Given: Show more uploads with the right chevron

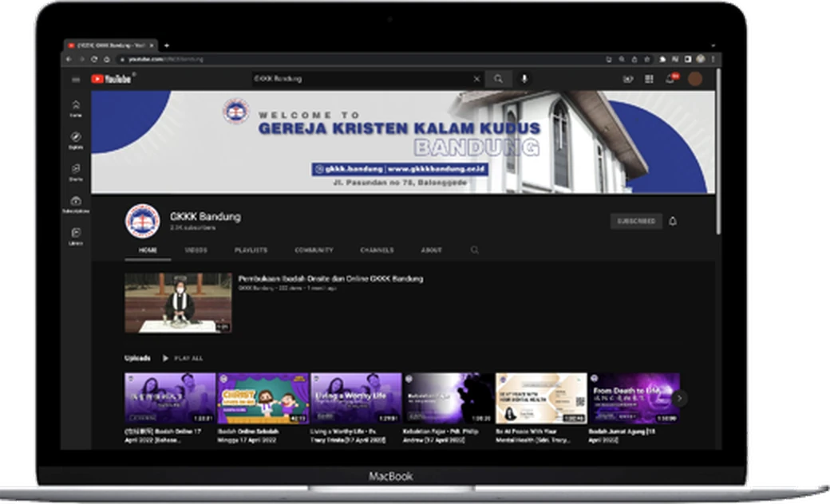Looking at the screenshot, I should click(x=680, y=398).
